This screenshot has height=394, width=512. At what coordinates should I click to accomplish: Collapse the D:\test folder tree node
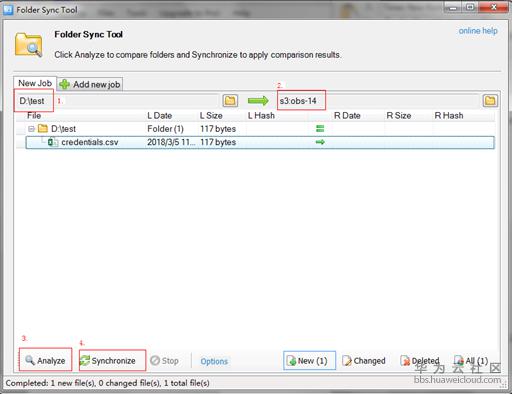click(x=31, y=129)
